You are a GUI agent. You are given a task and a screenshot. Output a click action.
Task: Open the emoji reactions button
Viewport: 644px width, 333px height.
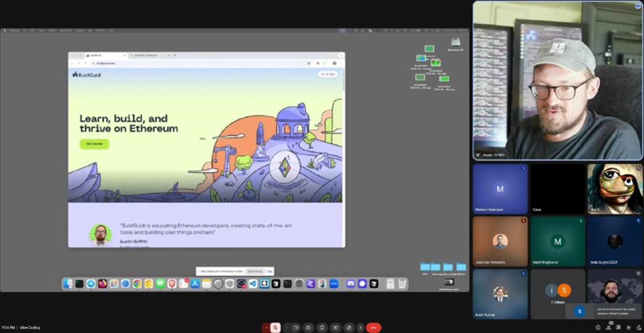322,328
